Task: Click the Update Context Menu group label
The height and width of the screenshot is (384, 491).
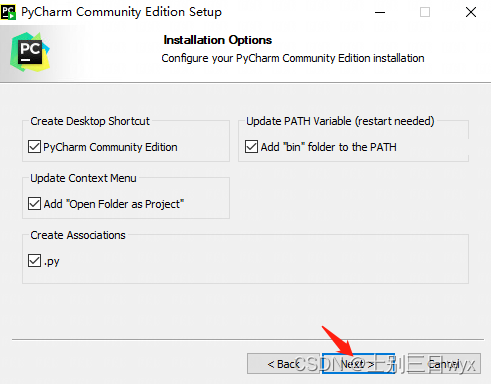Action: [x=83, y=178]
